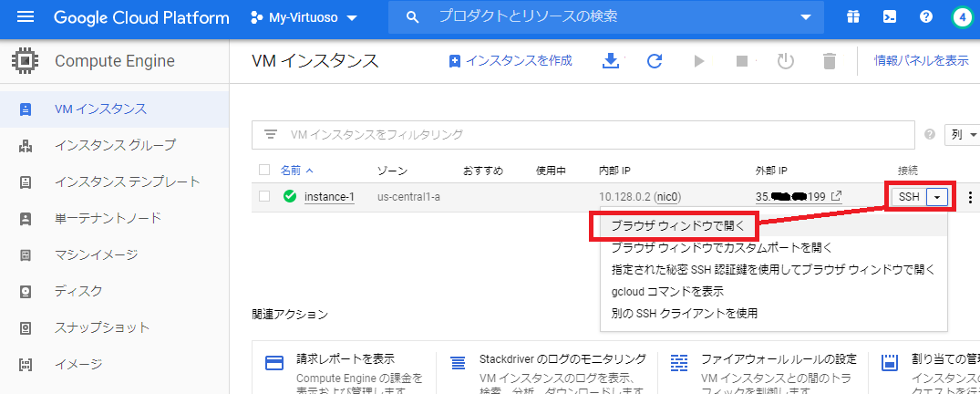Click the Compute Engine heading

point(115,61)
